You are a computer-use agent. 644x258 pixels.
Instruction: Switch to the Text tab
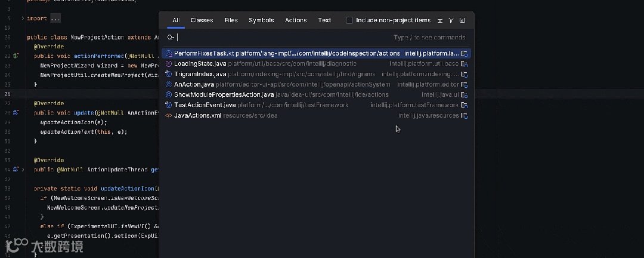click(x=324, y=20)
